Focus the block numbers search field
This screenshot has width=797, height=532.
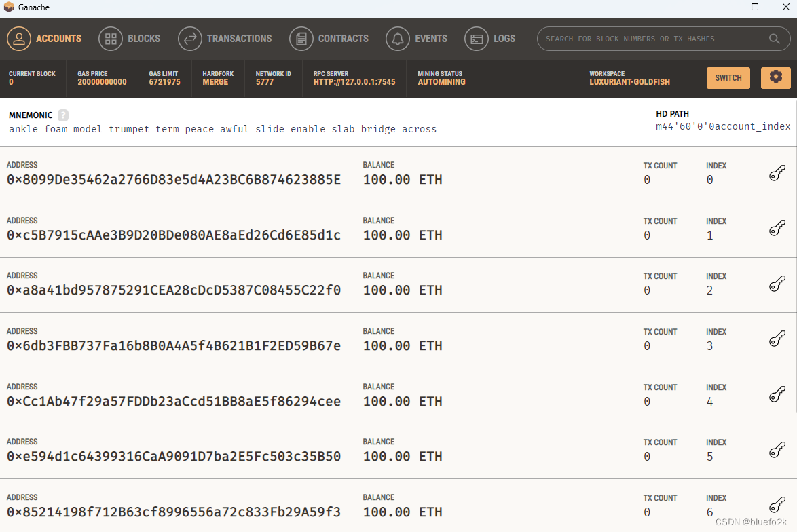pyautogui.click(x=664, y=39)
